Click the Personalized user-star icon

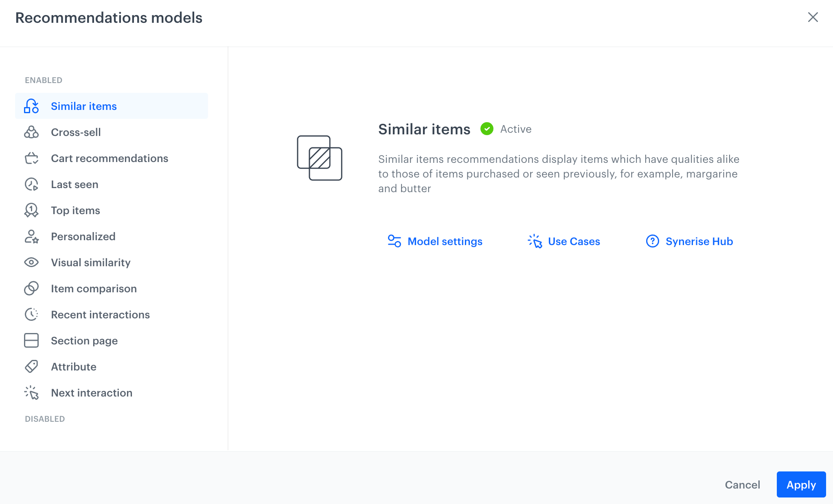(31, 236)
